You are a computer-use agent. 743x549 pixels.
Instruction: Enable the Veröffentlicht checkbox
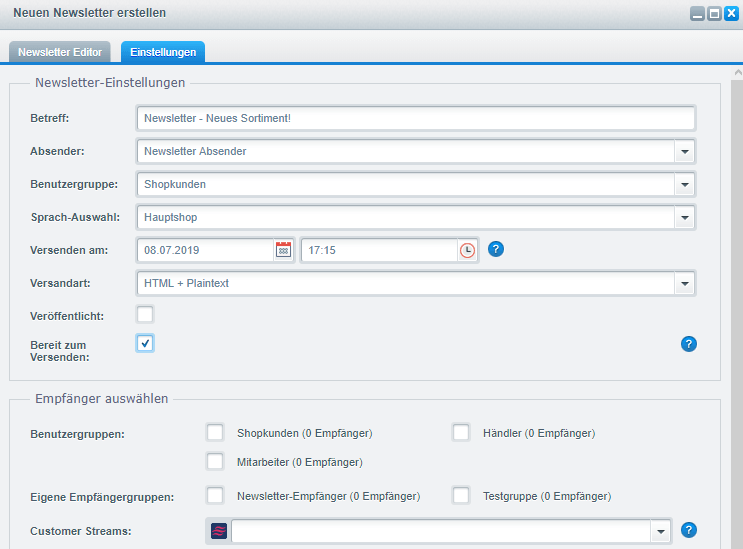[x=145, y=315]
